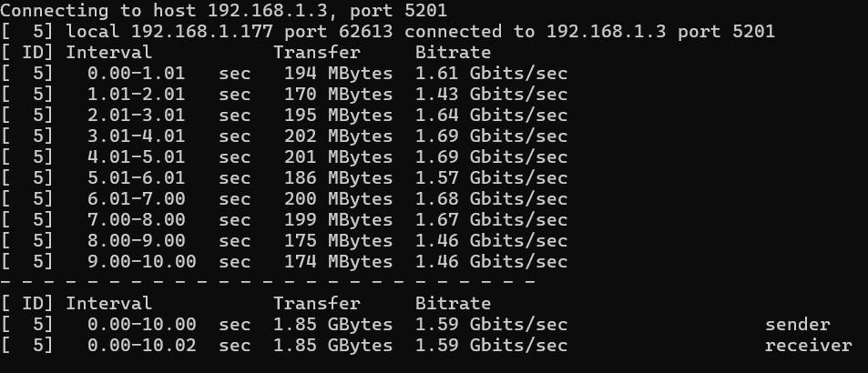Click the first Interval column header
This screenshot has width=868, height=373.
[x=108, y=53]
